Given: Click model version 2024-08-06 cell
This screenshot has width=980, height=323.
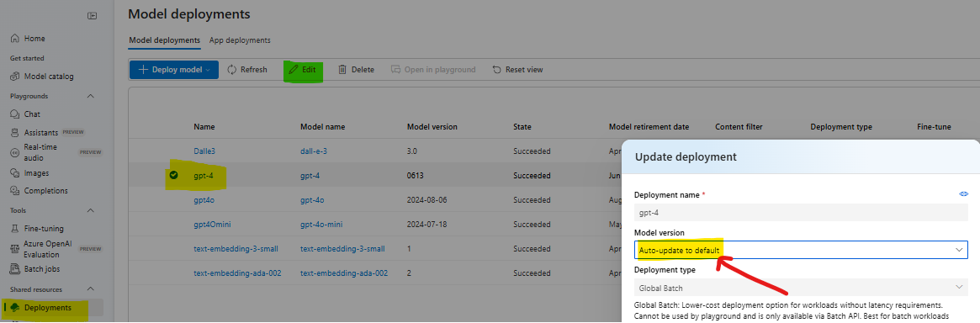Looking at the screenshot, I should click(427, 200).
